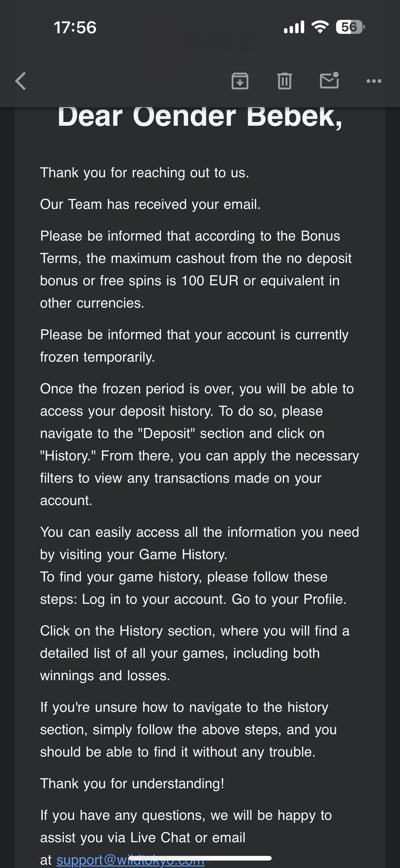This screenshot has width=400, height=868.
Task: Tap the "Dear Oender Bebek," greeting heading
Action: click(200, 117)
